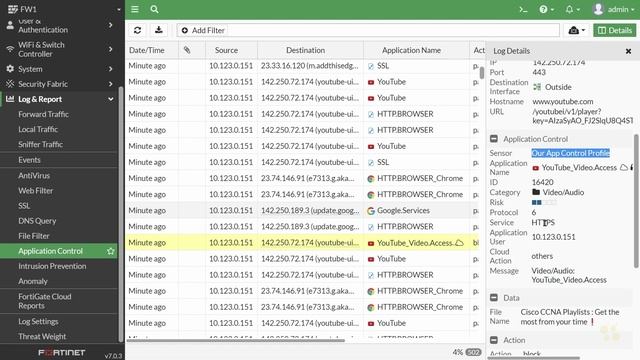Click the log table horizontal scrollbar
Image resolution: width=640 pixels, height=360 pixels.
click(x=236, y=340)
